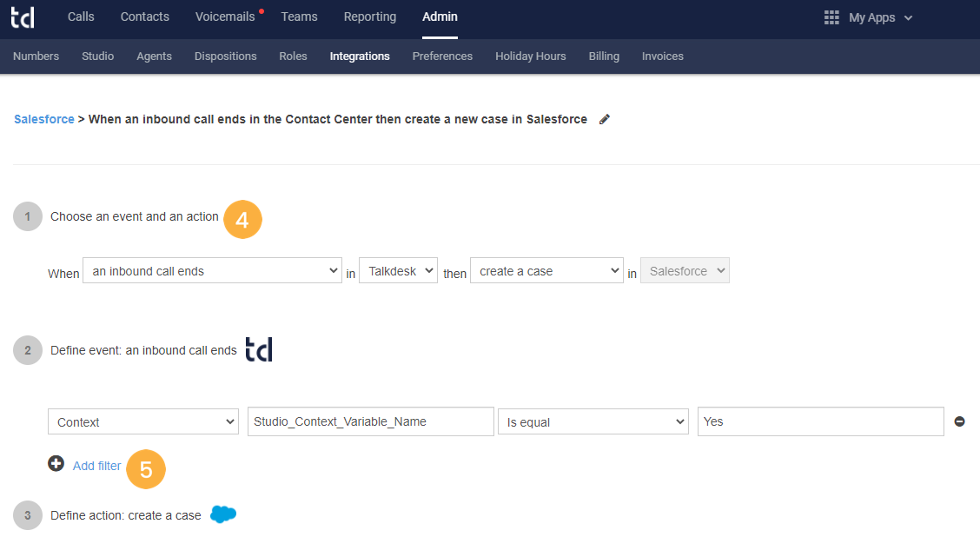The image size is (980, 557).
Task: Open the My Apps grid icon
Action: [x=831, y=17]
